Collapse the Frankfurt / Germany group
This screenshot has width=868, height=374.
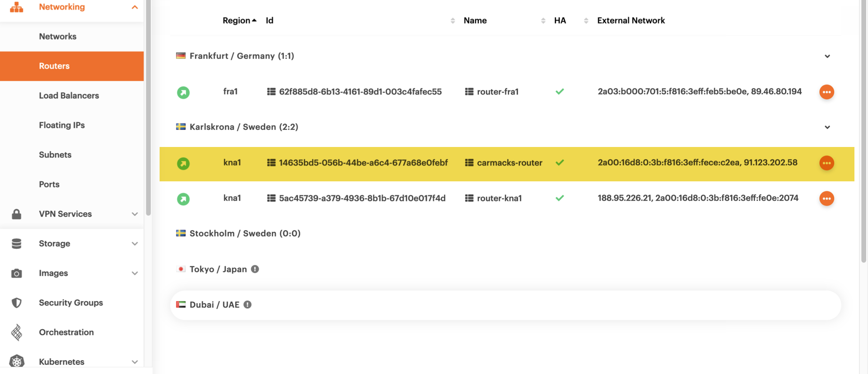point(827,57)
